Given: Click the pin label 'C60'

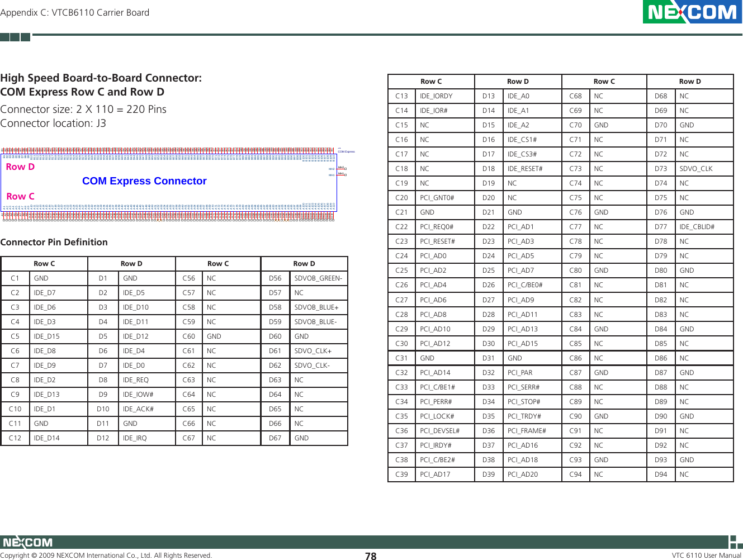Looking at the screenshot, I should coord(189,336).
